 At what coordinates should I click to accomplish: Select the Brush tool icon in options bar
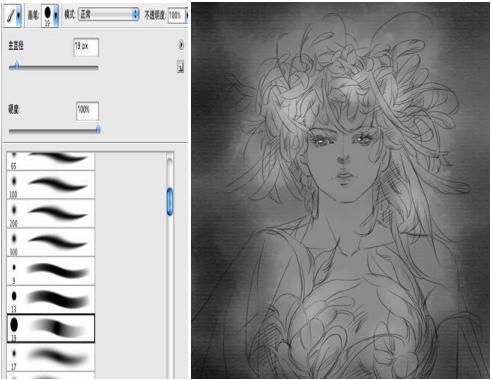click(10, 15)
